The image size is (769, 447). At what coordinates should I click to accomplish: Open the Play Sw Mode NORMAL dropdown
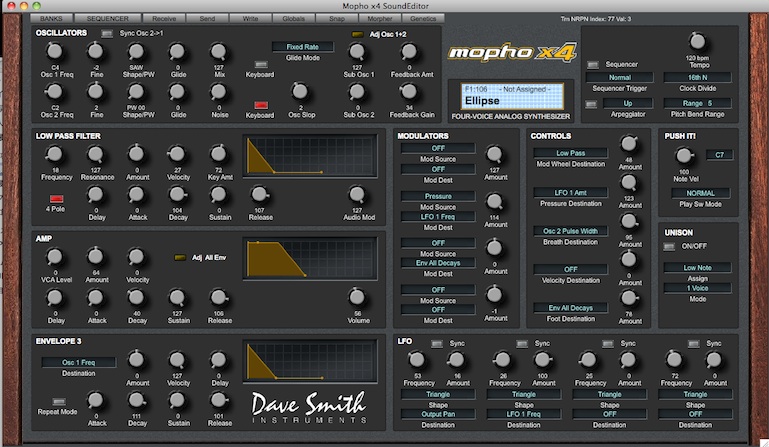700,193
